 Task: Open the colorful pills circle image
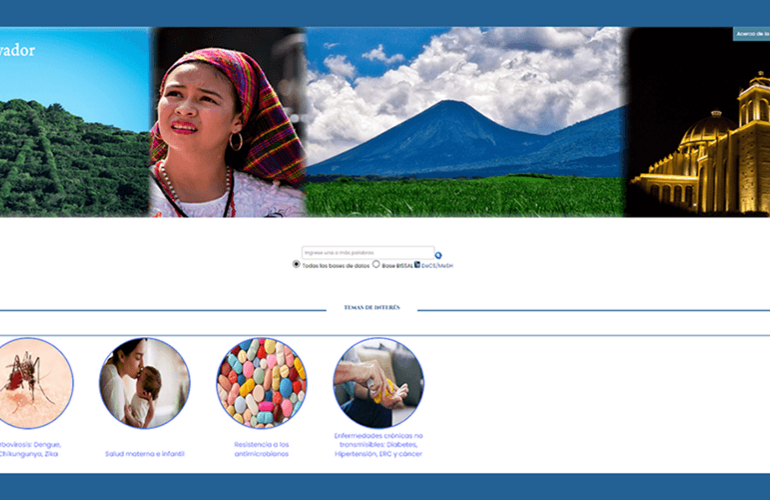coord(262,383)
